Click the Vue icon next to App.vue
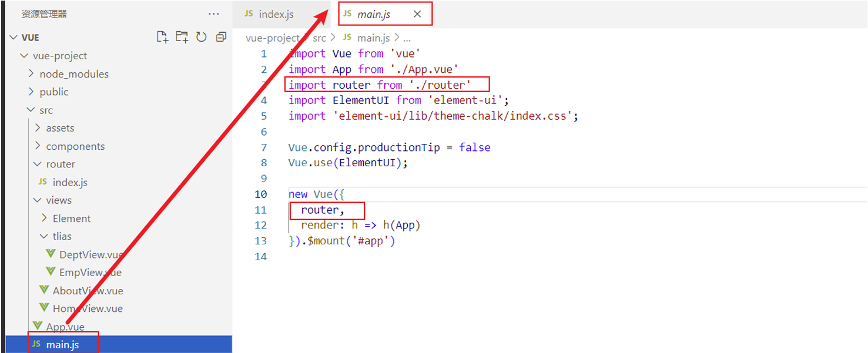The image size is (868, 353). (38, 326)
